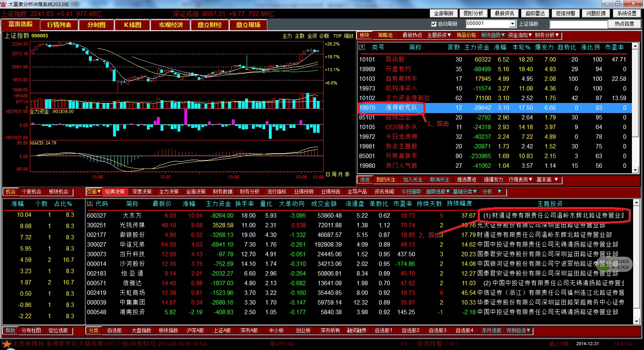
Task: Open the 我的关注 tab
Action: pyautogui.click(x=386, y=180)
